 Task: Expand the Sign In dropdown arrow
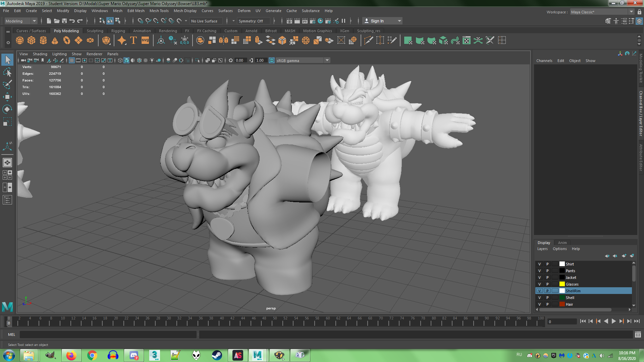click(x=399, y=21)
